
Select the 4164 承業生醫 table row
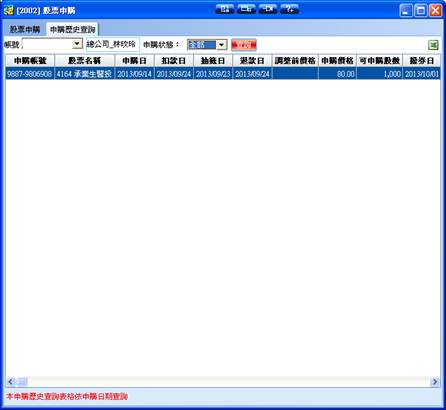[223, 74]
